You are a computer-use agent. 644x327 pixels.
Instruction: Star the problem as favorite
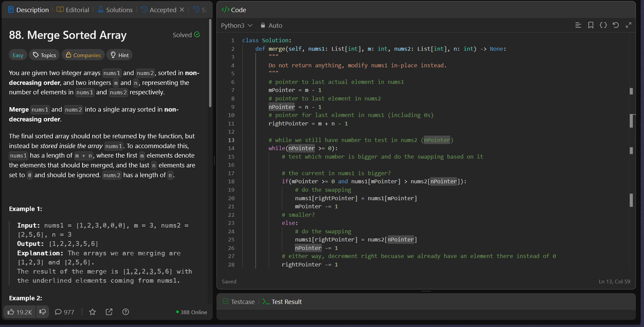tap(92, 312)
